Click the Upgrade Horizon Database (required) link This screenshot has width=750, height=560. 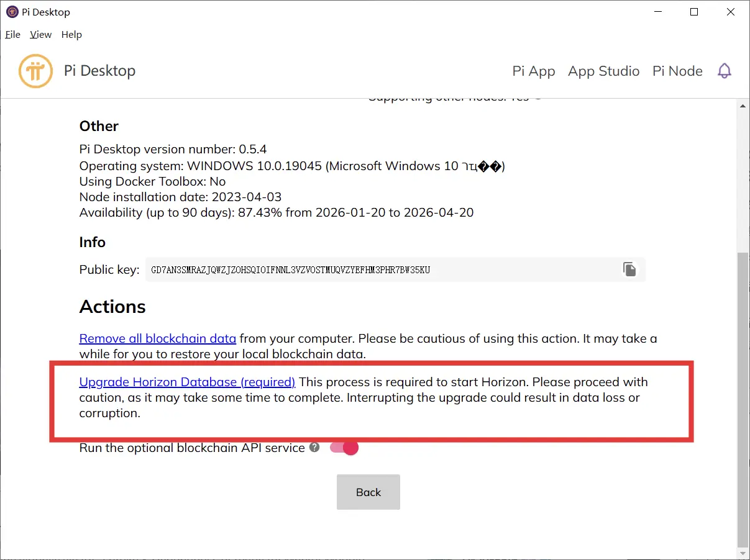point(187,382)
